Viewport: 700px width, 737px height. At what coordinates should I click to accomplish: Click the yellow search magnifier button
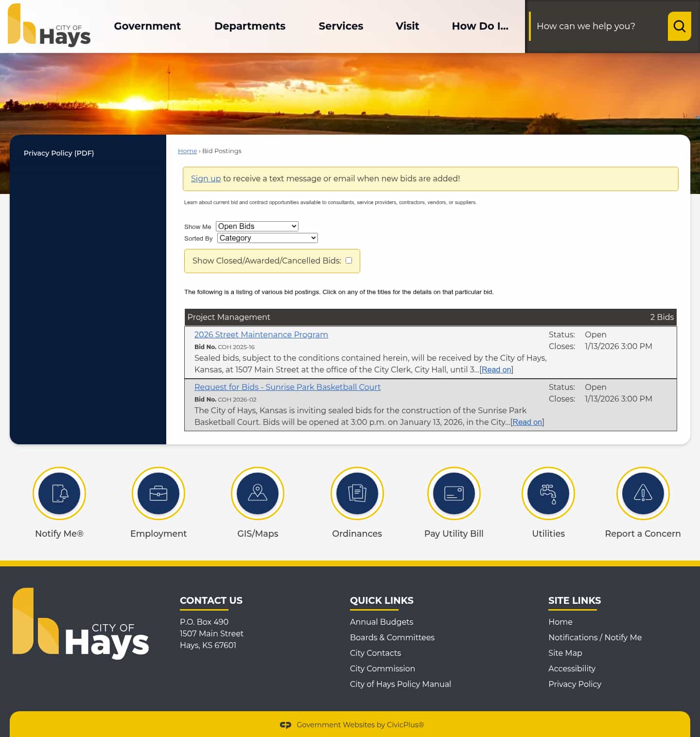click(679, 26)
